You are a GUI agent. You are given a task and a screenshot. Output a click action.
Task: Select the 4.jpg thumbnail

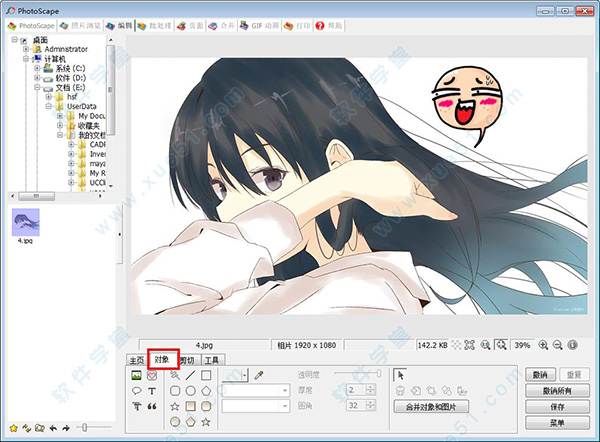pos(26,222)
